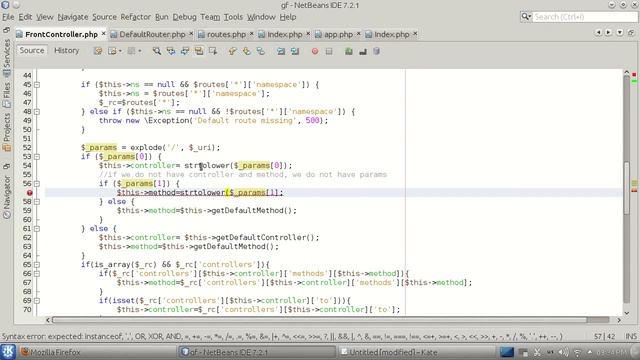Image resolution: width=640 pixels, height=360 pixels.
Task: Click the red error glyph at line 57
Action: pos(29,193)
